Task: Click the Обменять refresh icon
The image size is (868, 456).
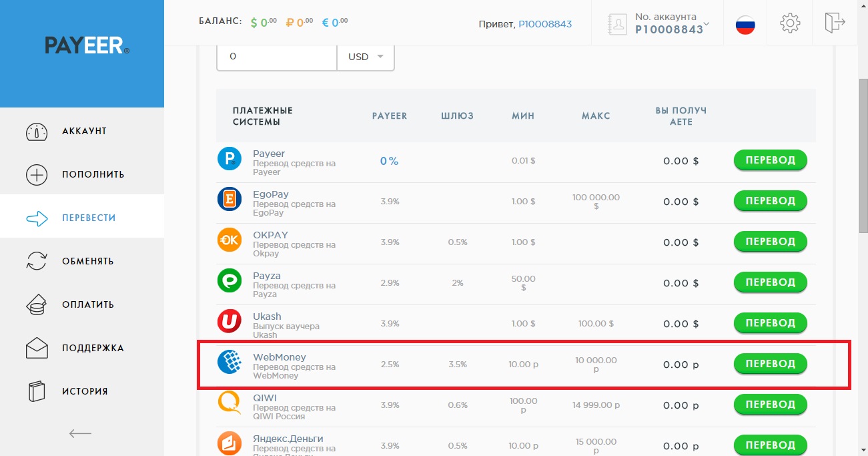Action: (x=37, y=261)
